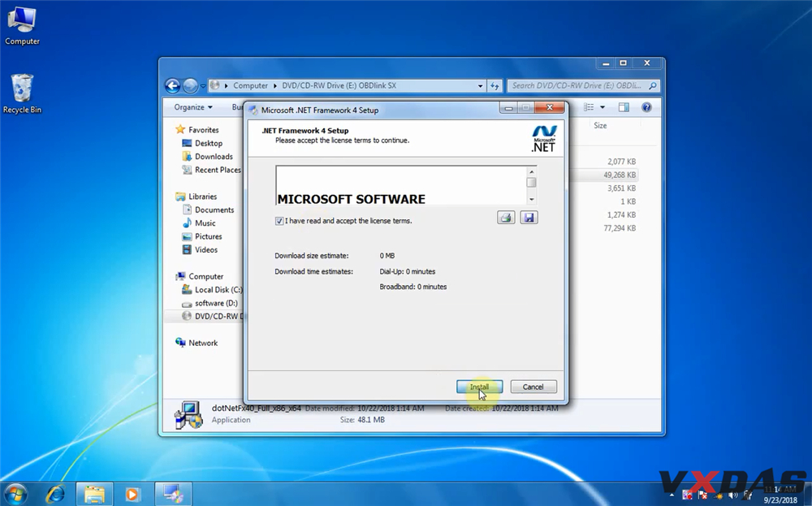
Task: Switch to Windows Explorer on the taskbar
Action: 95,494
